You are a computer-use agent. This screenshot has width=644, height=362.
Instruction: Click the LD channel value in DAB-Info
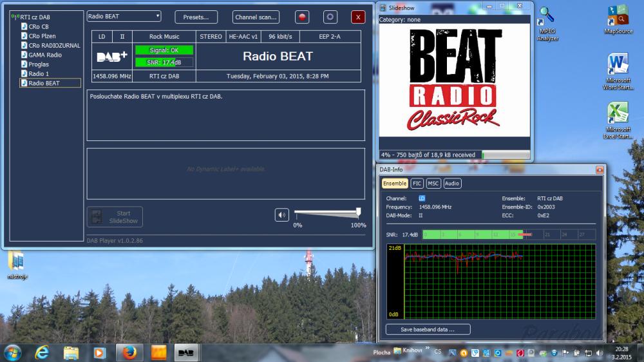coord(422,198)
